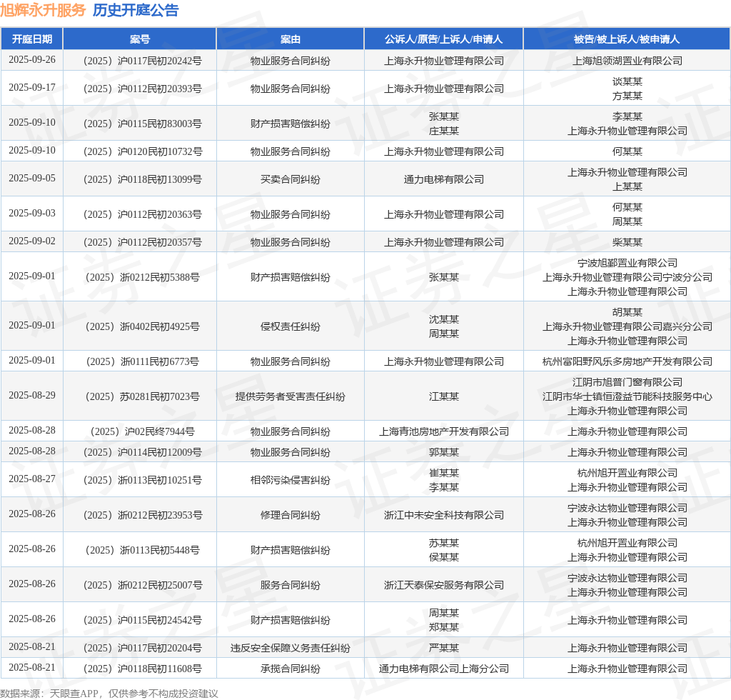The height and width of the screenshot is (700, 731).
Task: Click defendant 何某某 in 沪0120民初10732号 row
Action: tap(627, 151)
